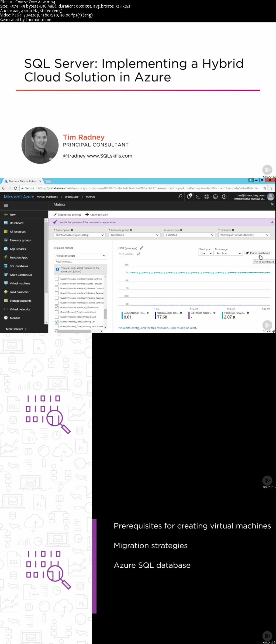The width and height of the screenshot is (276, 644).
Task: Click the no alerts configured link
Action: (x=157, y=328)
